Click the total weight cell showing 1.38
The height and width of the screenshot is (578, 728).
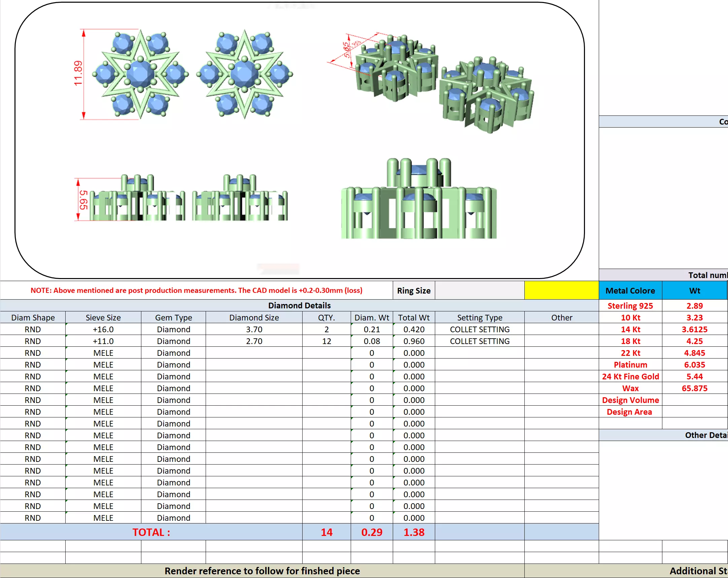(x=414, y=532)
